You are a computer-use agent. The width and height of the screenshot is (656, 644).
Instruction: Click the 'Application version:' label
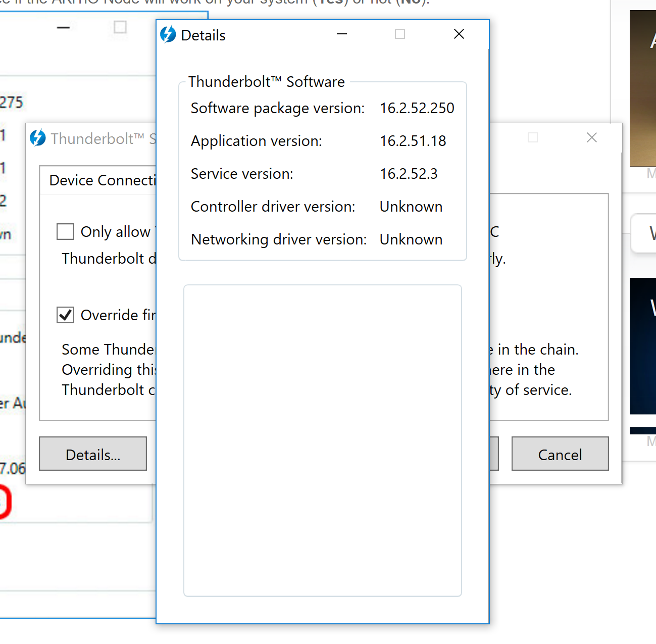click(257, 141)
